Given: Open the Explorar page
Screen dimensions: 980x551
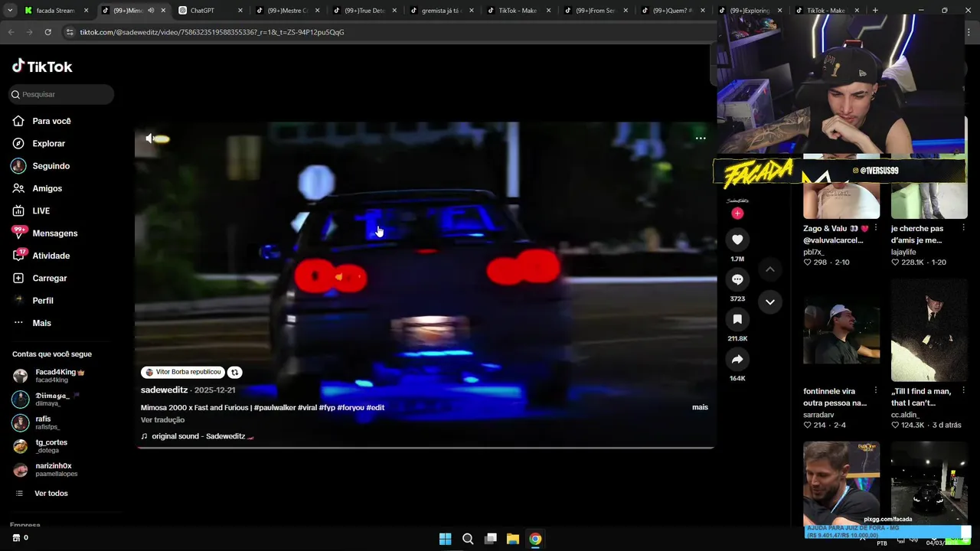Looking at the screenshot, I should pyautogui.click(x=48, y=143).
